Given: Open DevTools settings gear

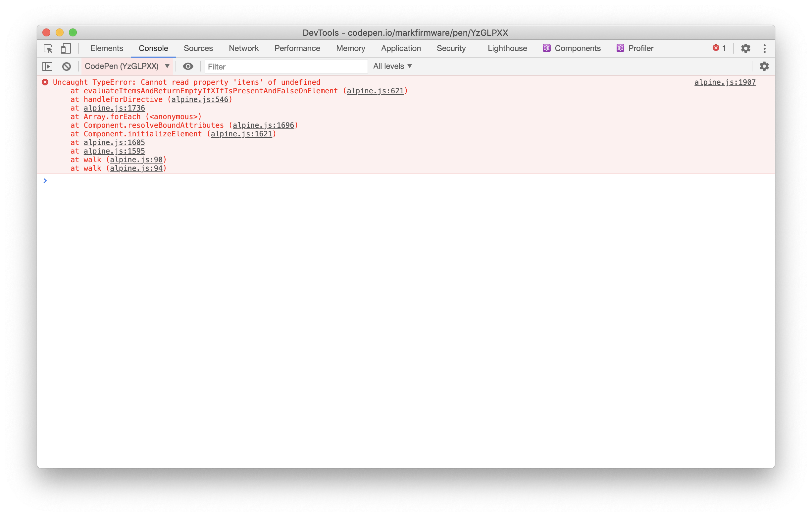Looking at the screenshot, I should click(745, 48).
